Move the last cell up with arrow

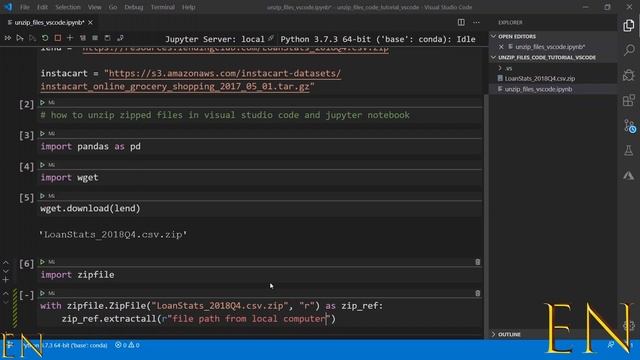coord(6,293)
